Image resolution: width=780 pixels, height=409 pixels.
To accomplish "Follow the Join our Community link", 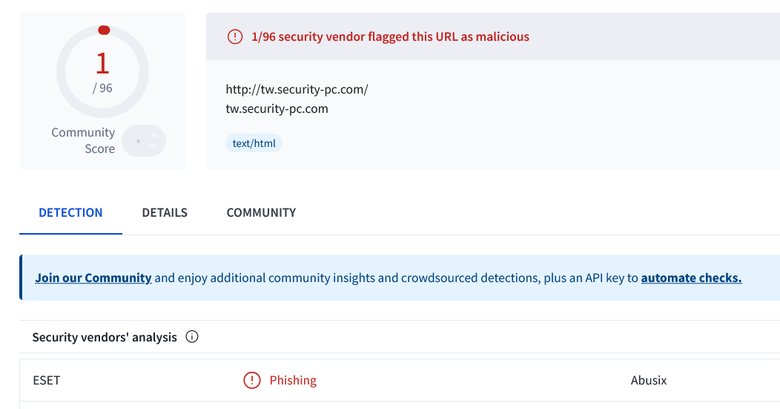I will tap(93, 278).
